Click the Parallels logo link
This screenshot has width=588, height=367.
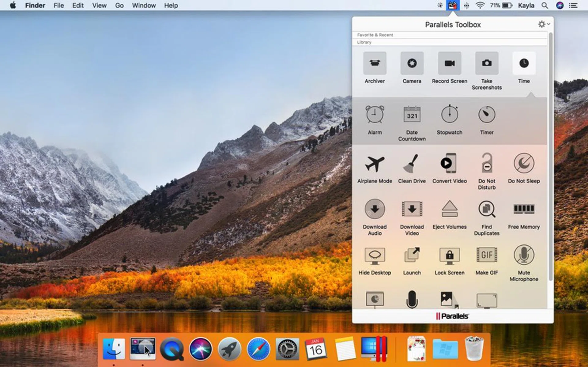(x=452, y=316)
